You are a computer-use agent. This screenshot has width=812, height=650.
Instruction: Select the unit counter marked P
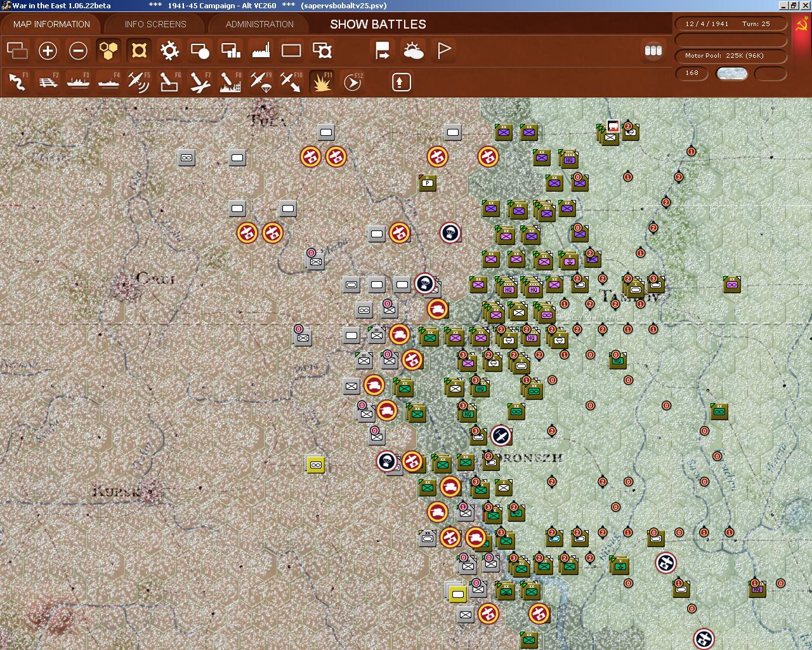point(428,183)
